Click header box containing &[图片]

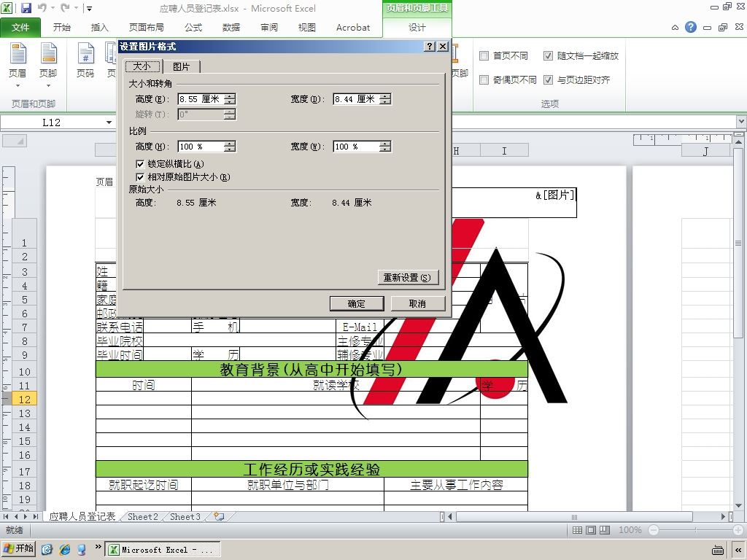pyautogui.click(x=513, y=203)
